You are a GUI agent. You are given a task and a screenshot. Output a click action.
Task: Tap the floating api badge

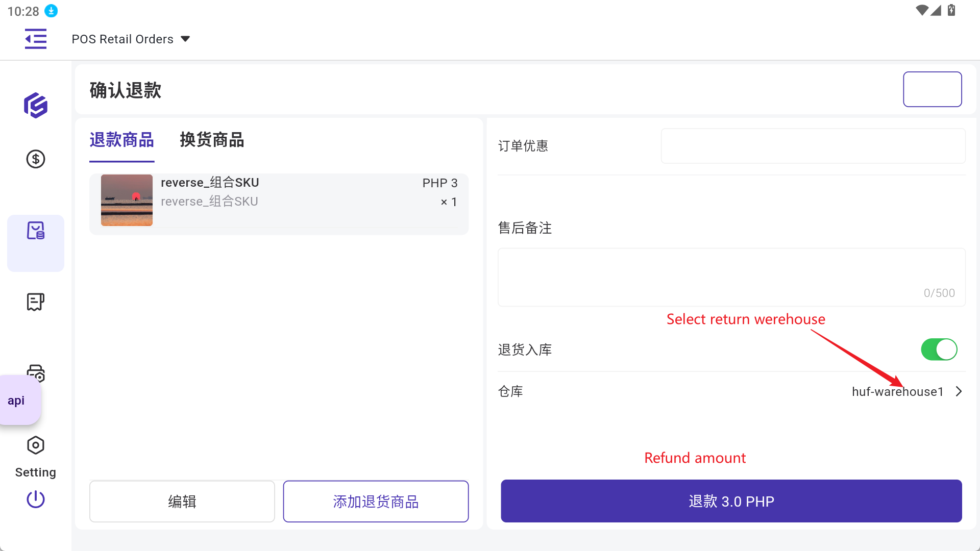(16, 400)
